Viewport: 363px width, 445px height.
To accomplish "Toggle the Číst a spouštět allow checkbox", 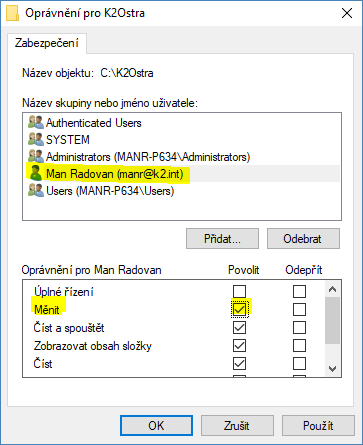I will coord(239,327).
